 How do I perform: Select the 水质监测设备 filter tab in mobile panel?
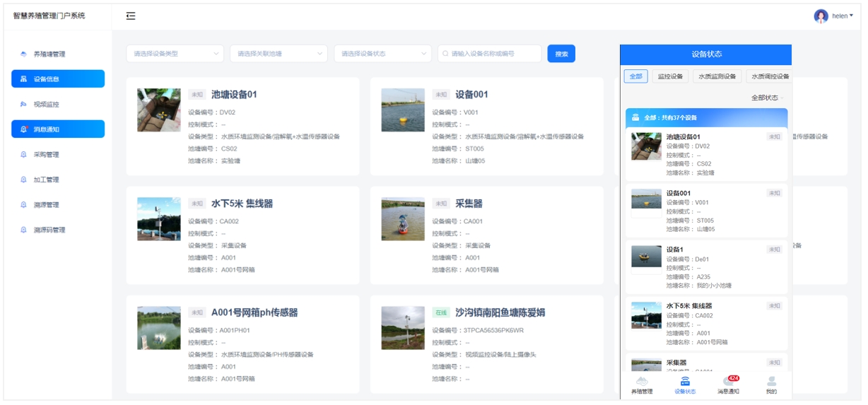(x=717, y=76)
